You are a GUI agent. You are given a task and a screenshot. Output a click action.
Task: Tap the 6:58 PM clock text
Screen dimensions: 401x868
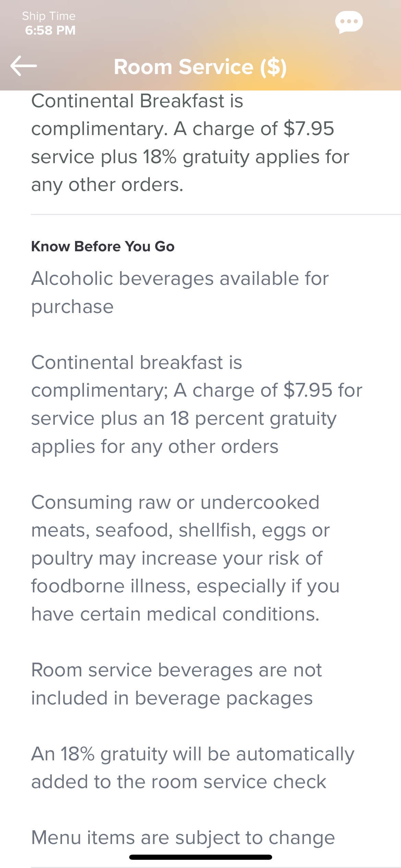pos(50,30)
